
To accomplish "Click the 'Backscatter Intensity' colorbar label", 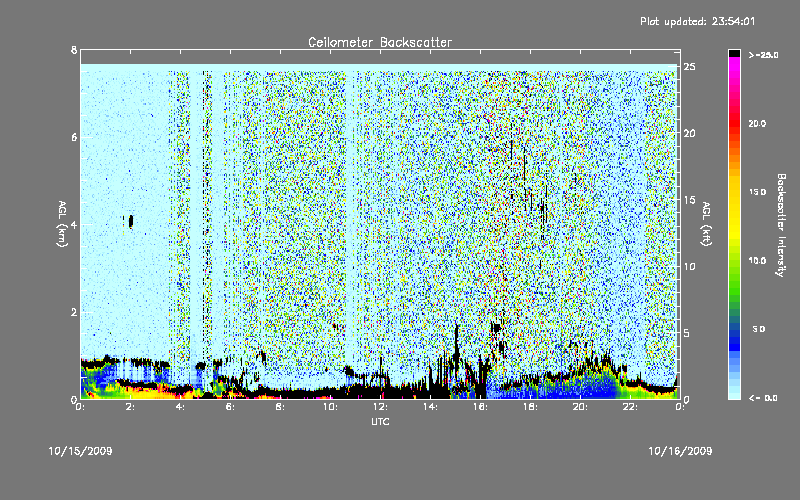I will [x=781, y=225].
